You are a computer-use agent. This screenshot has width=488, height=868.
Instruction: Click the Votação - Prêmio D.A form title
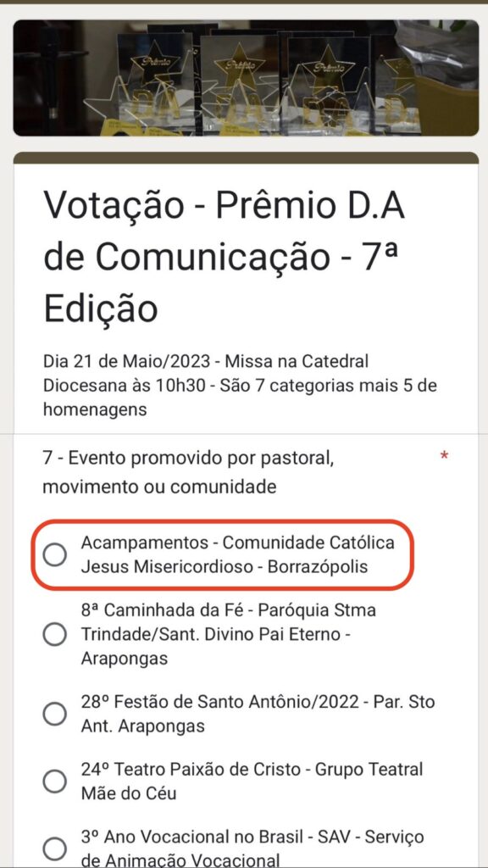[224, 258]
